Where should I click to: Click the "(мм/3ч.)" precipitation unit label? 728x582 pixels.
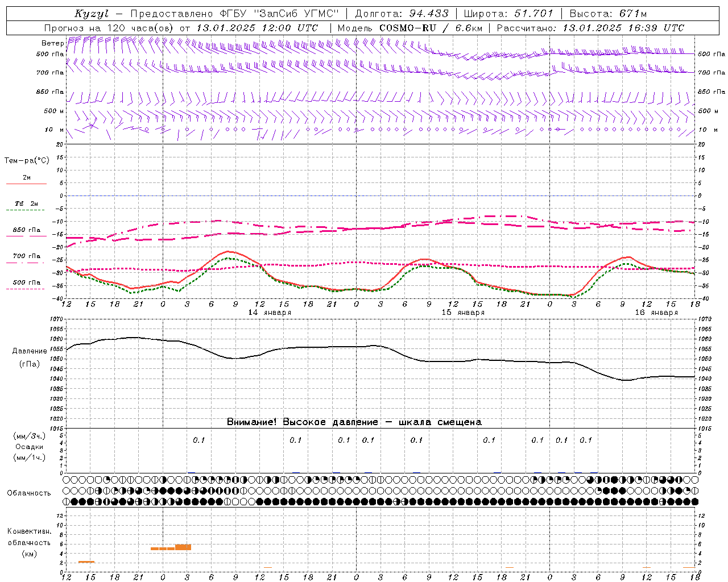[x=30, y=436]
